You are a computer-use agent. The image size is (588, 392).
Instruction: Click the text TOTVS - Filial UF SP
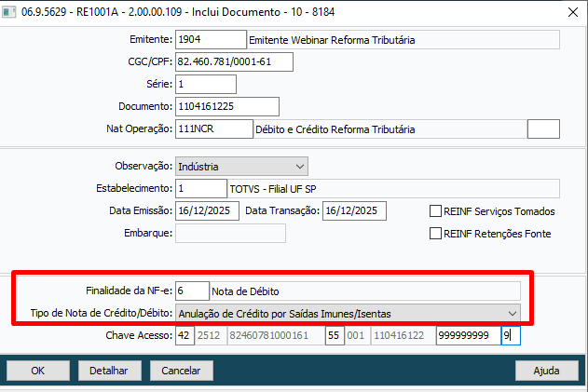pos(273,189)
